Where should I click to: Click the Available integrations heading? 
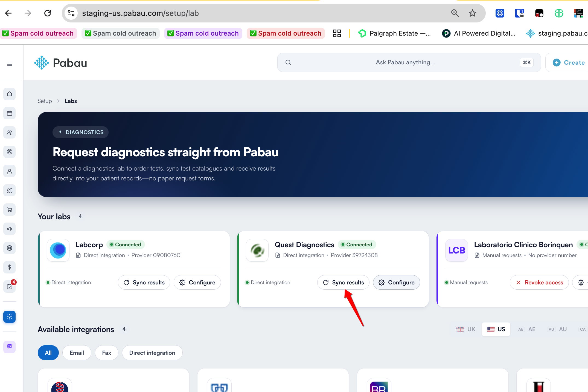76,329
